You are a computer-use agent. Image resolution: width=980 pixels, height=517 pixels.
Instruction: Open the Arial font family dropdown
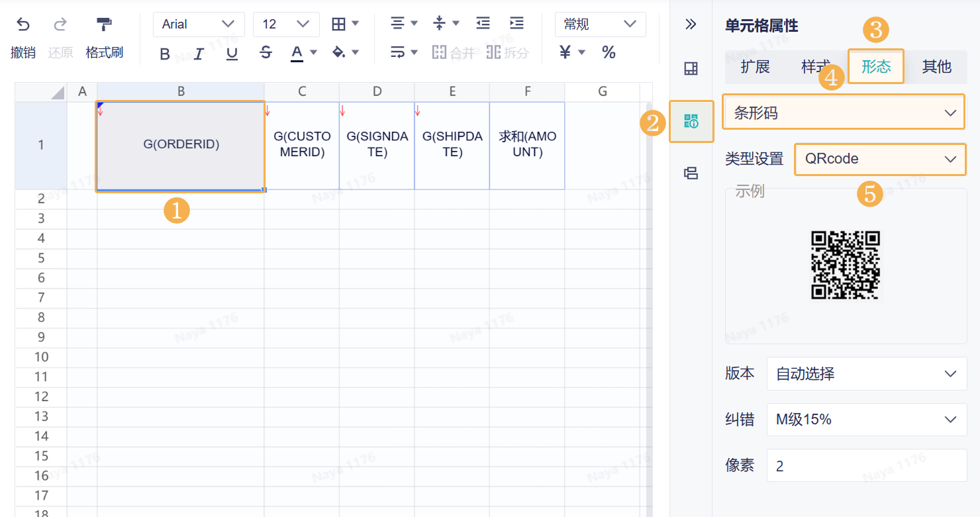tap(199, 24)
